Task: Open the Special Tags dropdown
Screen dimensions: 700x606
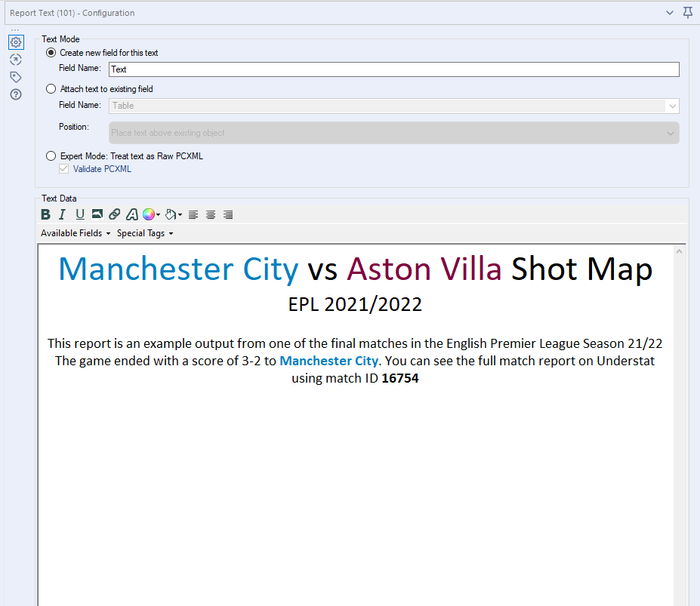Action: tap(145, 233)
